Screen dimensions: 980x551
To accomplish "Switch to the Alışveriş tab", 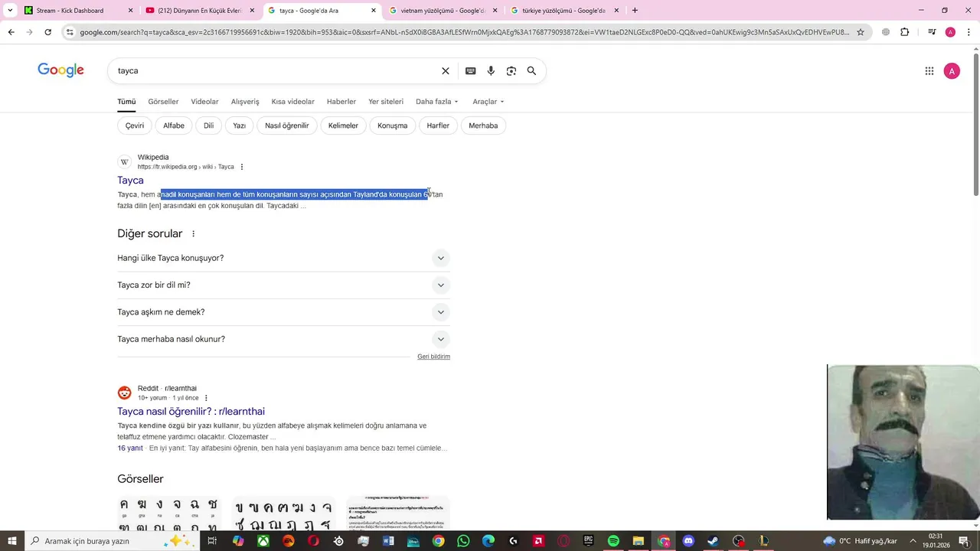I will [x=245, y=102].
